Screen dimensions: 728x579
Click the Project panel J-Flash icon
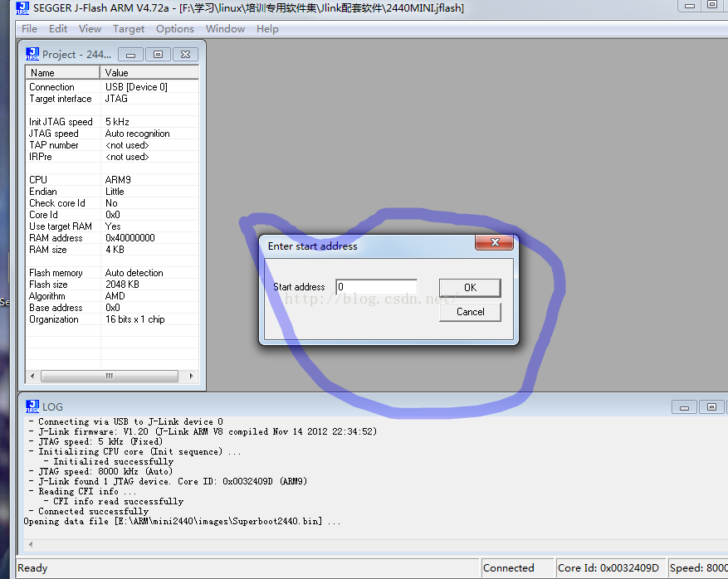tap(32, 54)
